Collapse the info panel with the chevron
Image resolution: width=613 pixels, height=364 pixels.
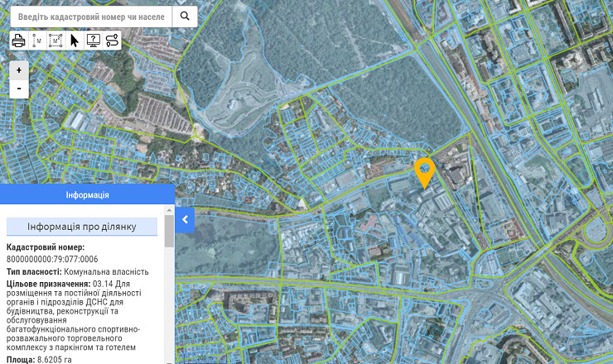(185, 219)
